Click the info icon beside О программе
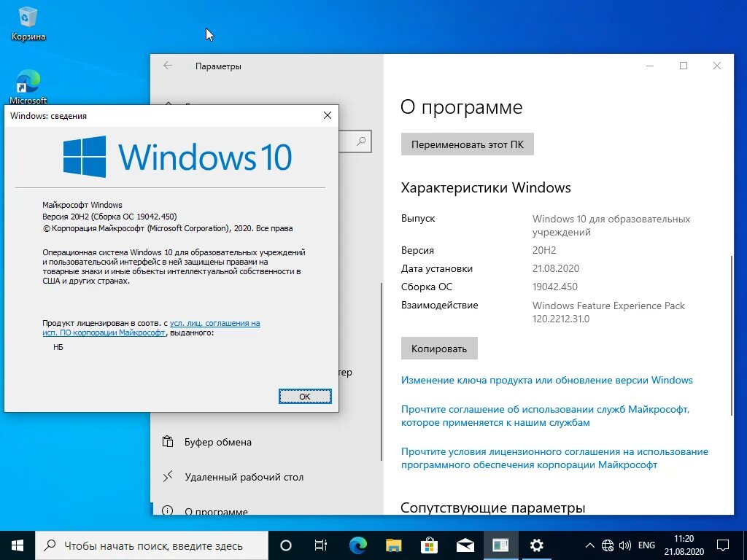Image resolution: width=747 pixels, height=560 pixels. [168, 510]
